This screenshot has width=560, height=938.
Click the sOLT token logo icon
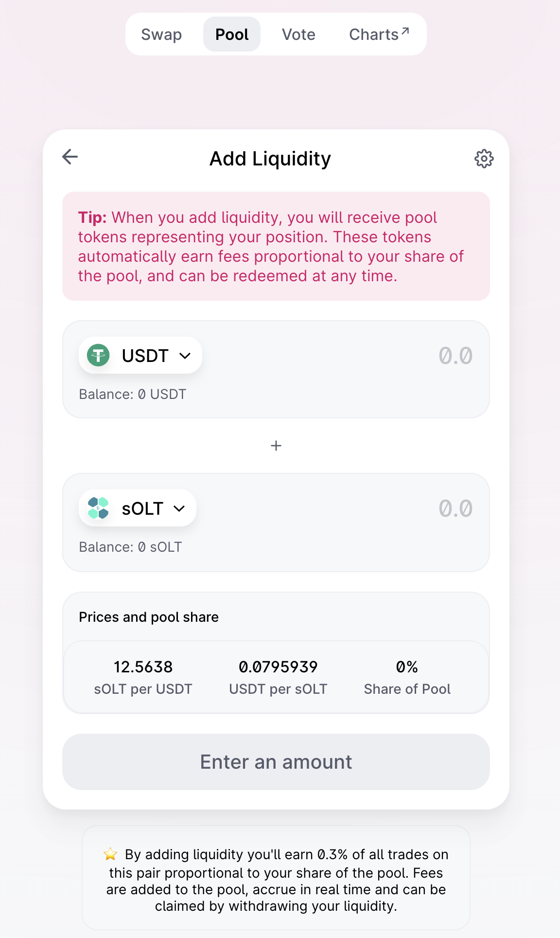(98, 508)
